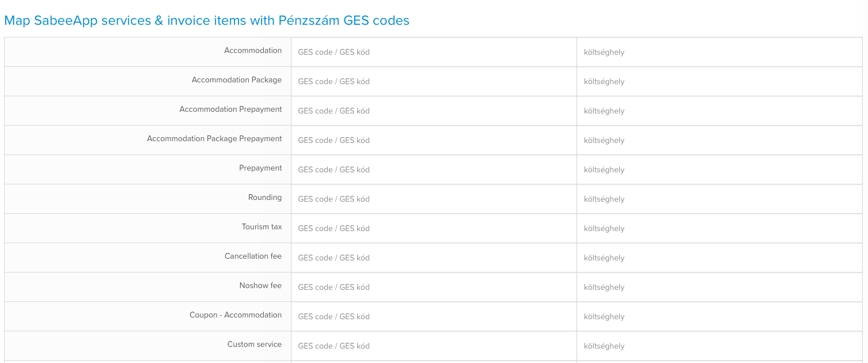This screenshot has height=363, width=868.
Task: Select költséghely field for Accommodation Package
Action: tap(720, 82)
